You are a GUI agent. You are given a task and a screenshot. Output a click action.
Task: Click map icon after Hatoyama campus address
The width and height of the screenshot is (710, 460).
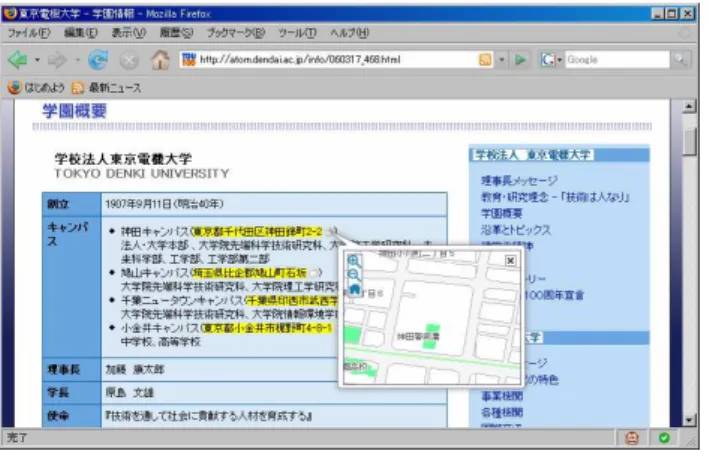pos(314,273)
